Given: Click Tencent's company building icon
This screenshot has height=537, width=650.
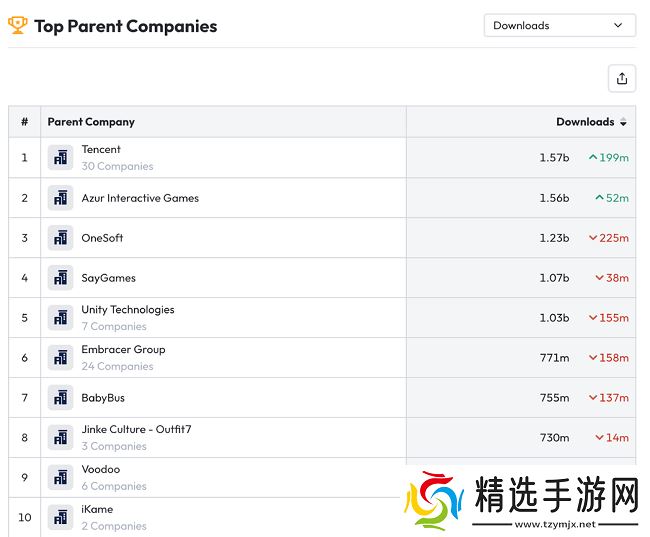Looking at the screenshot, I should click(x=60, y=158).
